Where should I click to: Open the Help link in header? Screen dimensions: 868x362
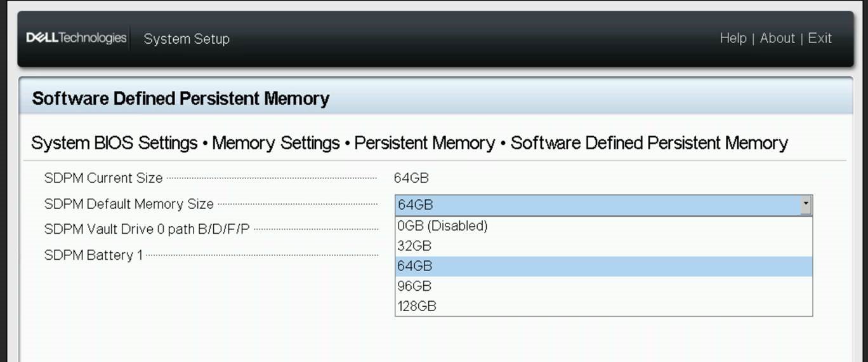pos(733,38)
